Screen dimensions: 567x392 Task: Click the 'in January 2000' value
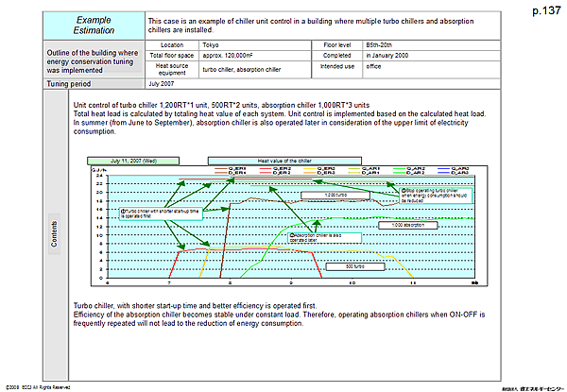(x=387, y=56)
